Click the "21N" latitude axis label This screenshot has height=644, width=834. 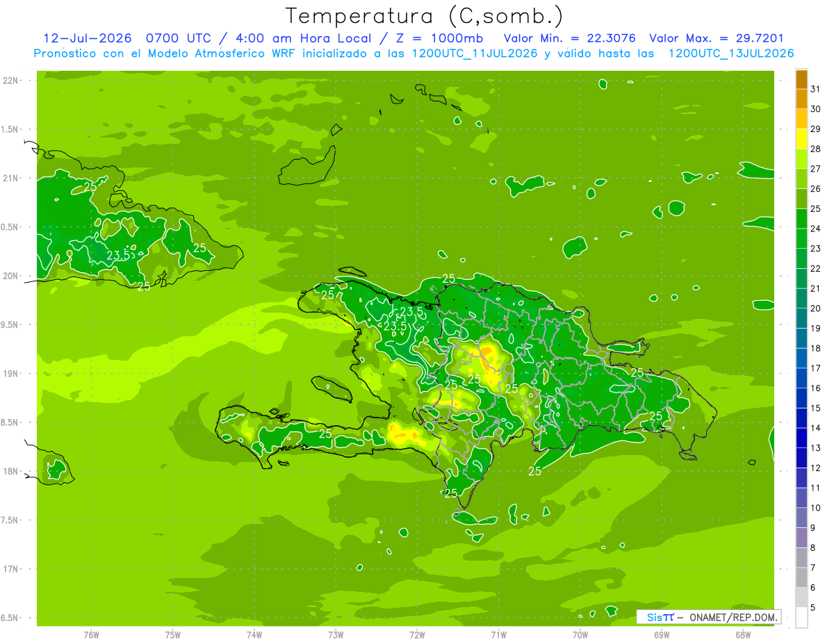coord(12,178)
